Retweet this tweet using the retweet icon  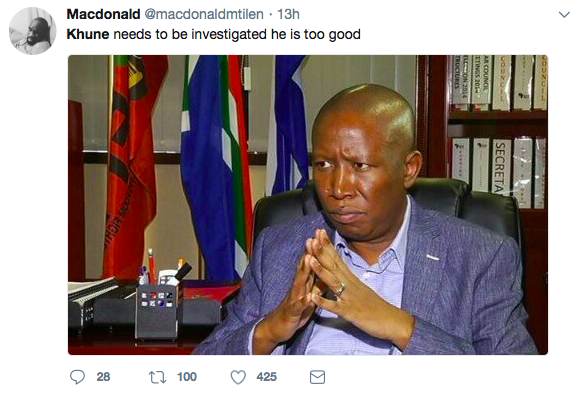[157, 377]
